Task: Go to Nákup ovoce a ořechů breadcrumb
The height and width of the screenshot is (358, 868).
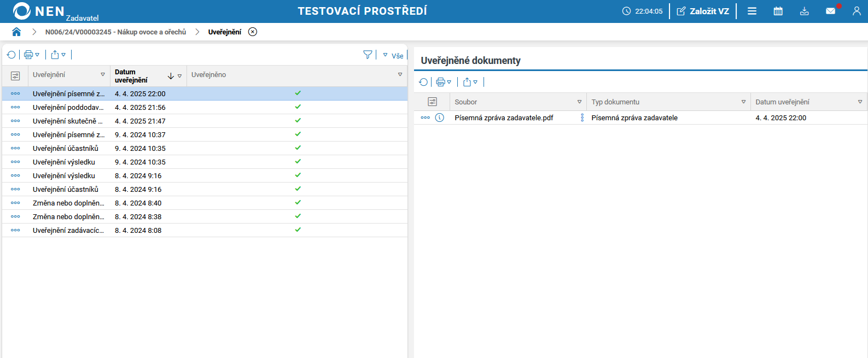Action: 115,32
